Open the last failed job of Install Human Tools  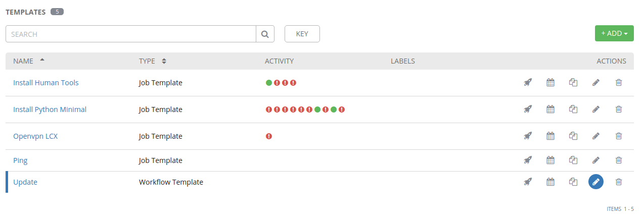[x=293, y=83]
